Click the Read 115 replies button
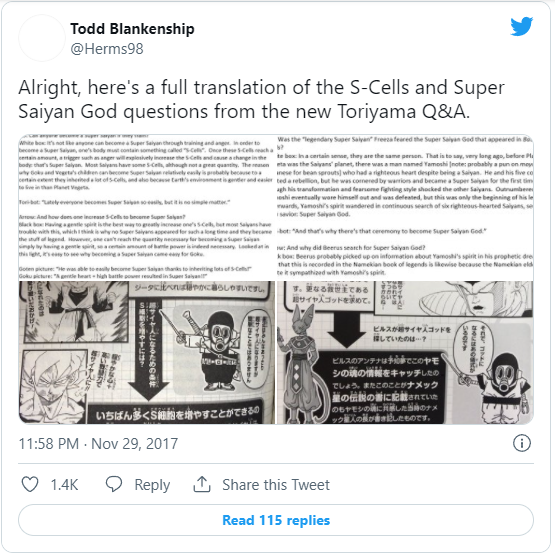This screenshot has width=555, height=559. [276, 520]
